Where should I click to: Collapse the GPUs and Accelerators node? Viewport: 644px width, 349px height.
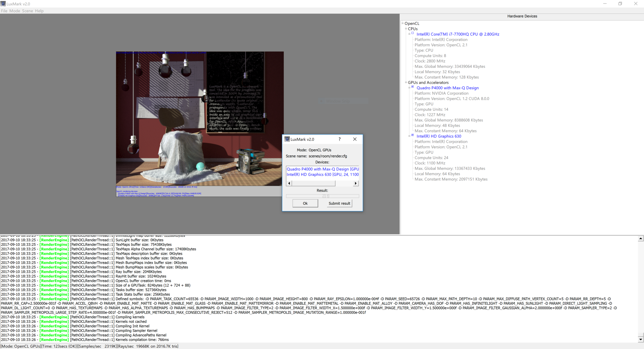pos(406,82)
